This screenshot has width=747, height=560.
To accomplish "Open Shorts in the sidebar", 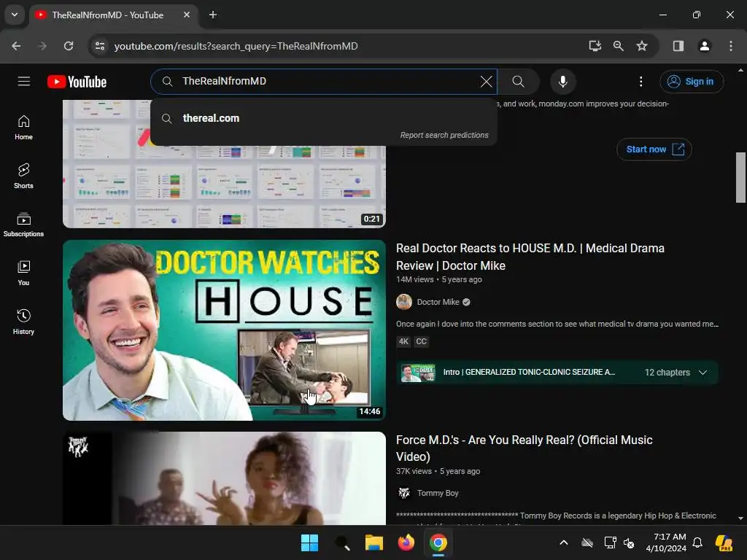I will (x=23, y=176).
